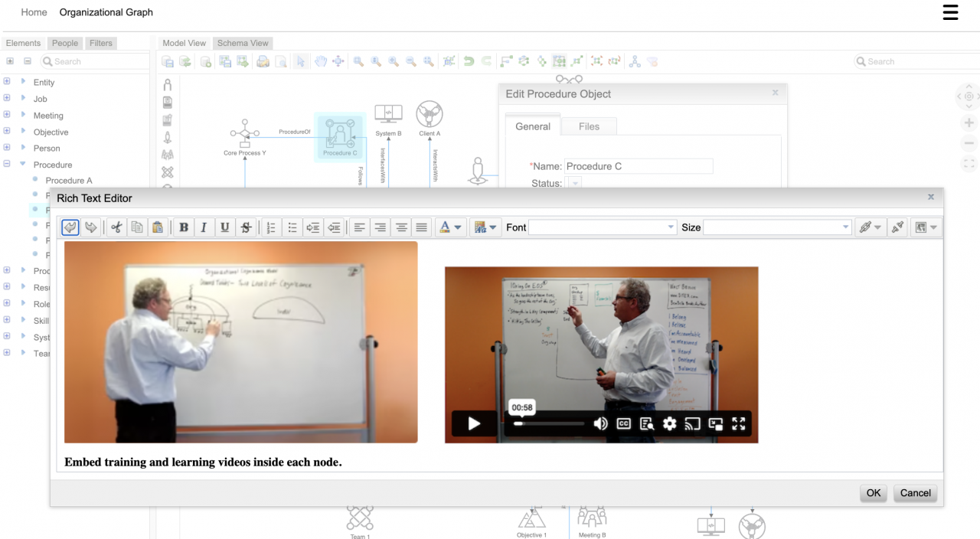Click the cut icon in the Rich Text Editor
Viewport: 980px width, 539px height.
117,227
